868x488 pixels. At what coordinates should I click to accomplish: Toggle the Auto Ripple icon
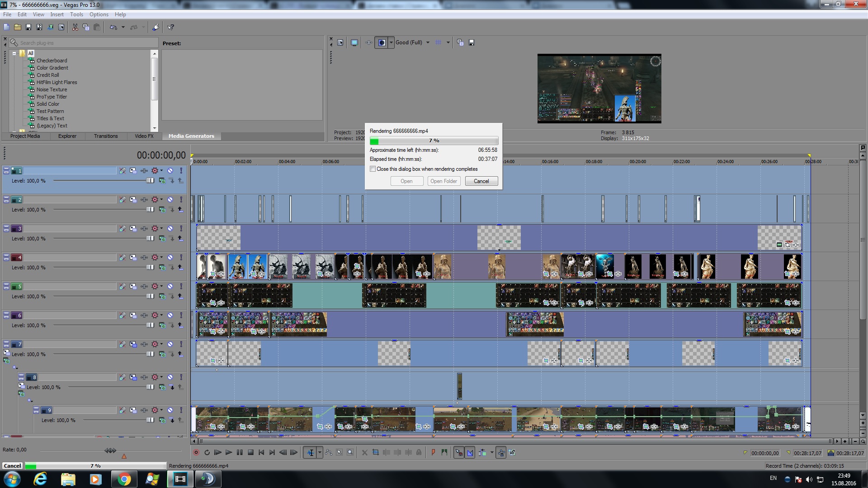pyautogui.click(x=482, y=453)
